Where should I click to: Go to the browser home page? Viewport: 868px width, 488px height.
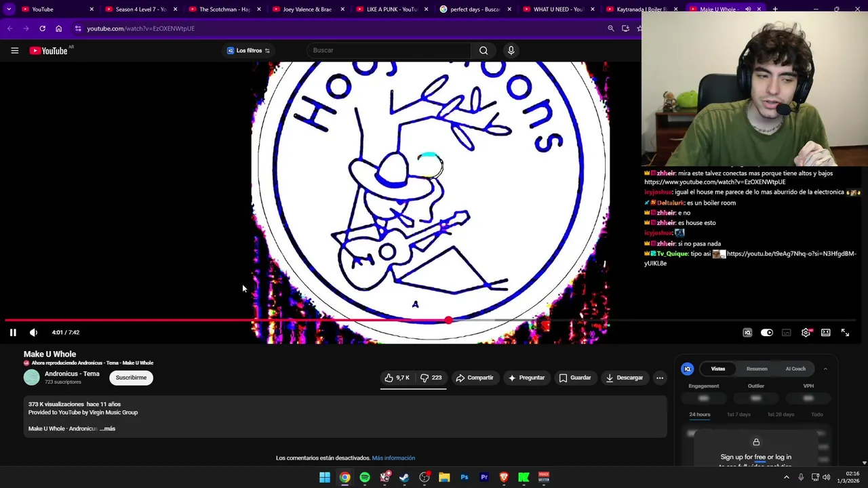[x=58, y=28]
